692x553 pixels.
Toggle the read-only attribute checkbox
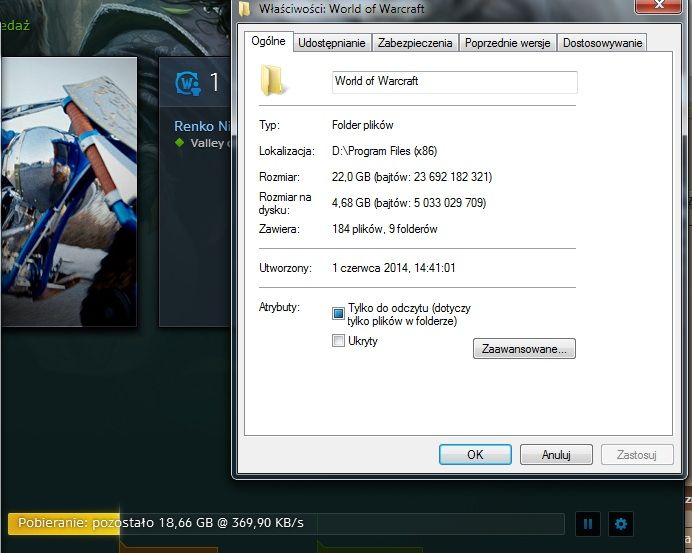click(x=338, y=313)
